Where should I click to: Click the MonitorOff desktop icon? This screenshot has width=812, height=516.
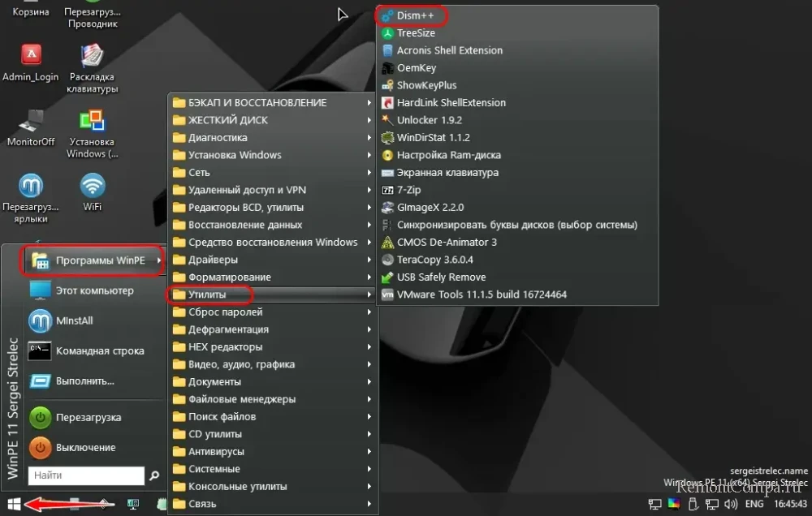pos(31,127)
